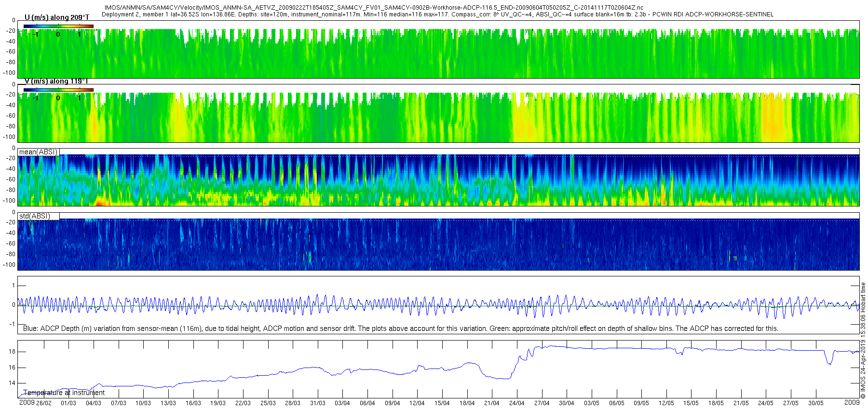Click the 14 tick on temperature axis
This screenshot has width=868, height=410.
[12, 383]
